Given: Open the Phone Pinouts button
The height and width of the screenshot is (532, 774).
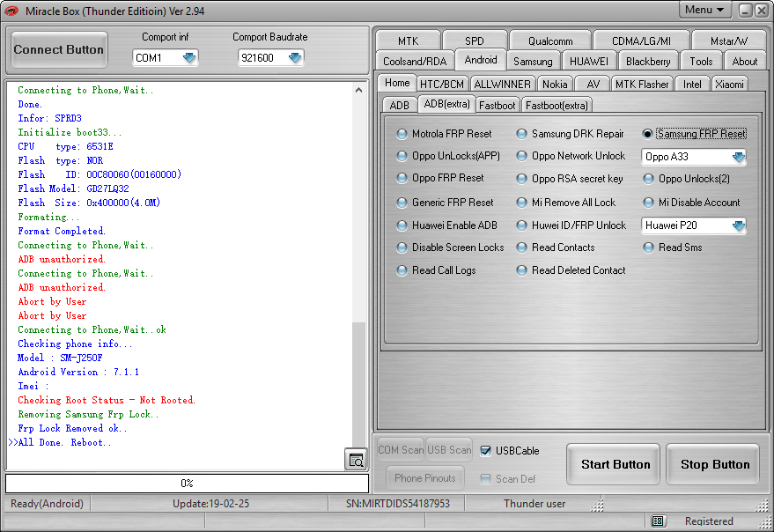Looking at the screenshot, I should pyautogui.click(x=425, y=478).
